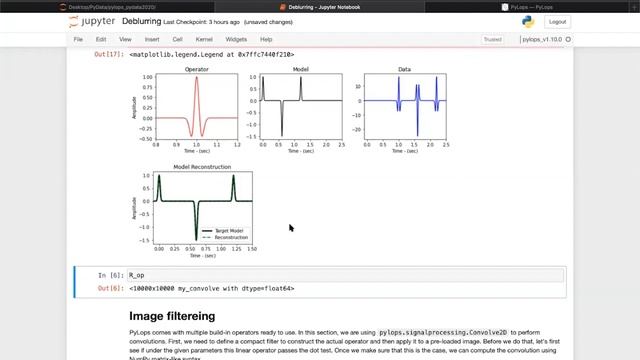Click the Out[17] matplotlib legend output

211,54
